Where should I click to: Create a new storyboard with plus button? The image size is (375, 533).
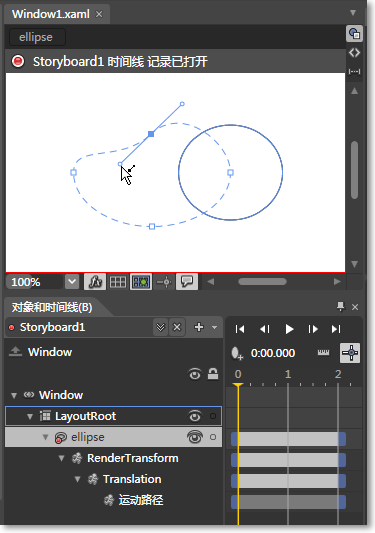pos(199,327)
